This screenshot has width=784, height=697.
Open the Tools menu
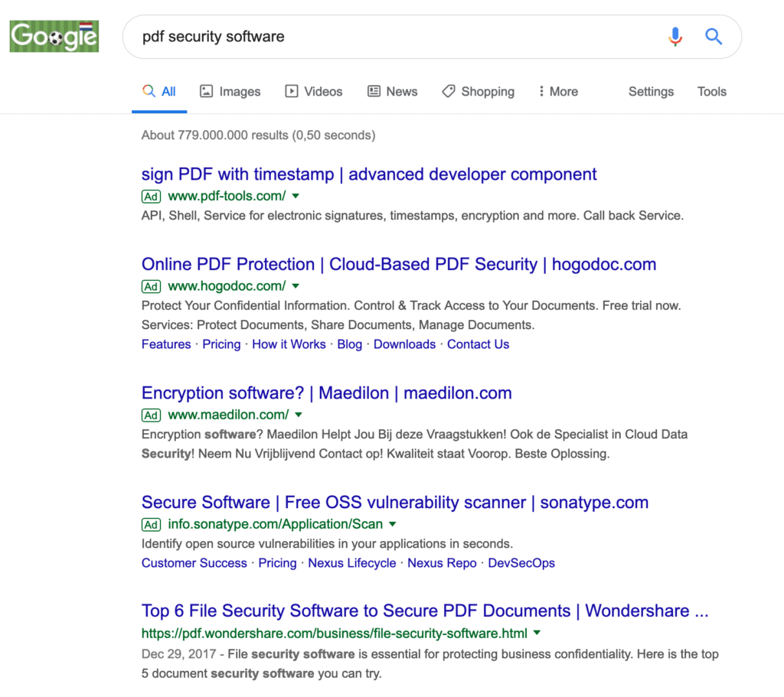coord(710,91)
